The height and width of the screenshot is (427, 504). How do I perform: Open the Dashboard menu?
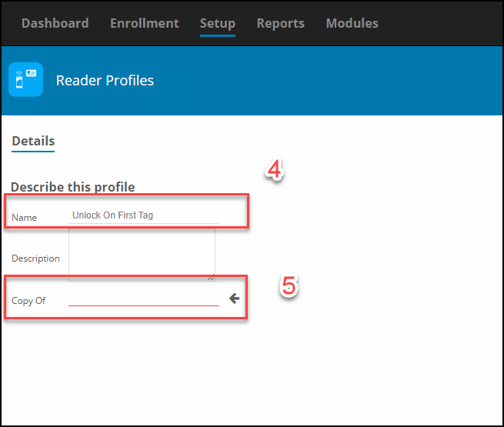point(55,23)
